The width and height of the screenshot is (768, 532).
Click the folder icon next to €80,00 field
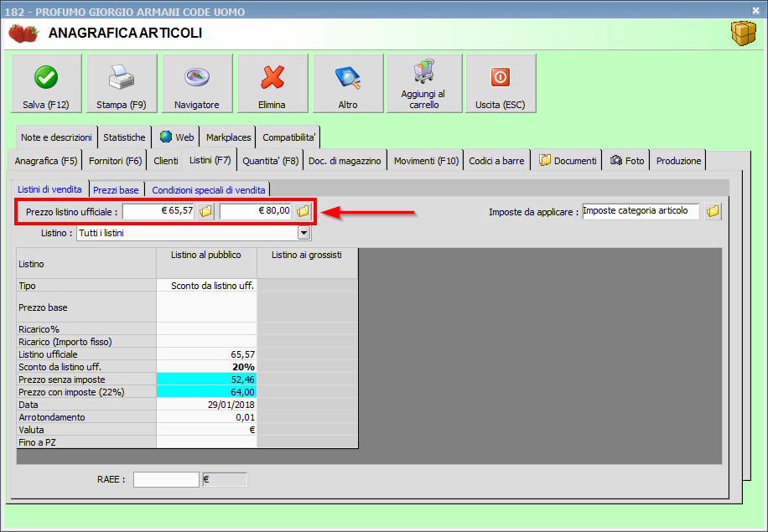pos(302,211)
